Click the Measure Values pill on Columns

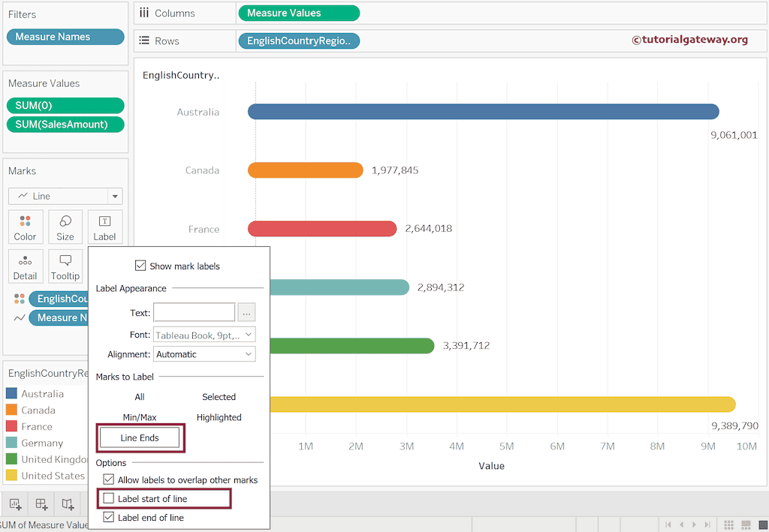click(x=299, y=14)
